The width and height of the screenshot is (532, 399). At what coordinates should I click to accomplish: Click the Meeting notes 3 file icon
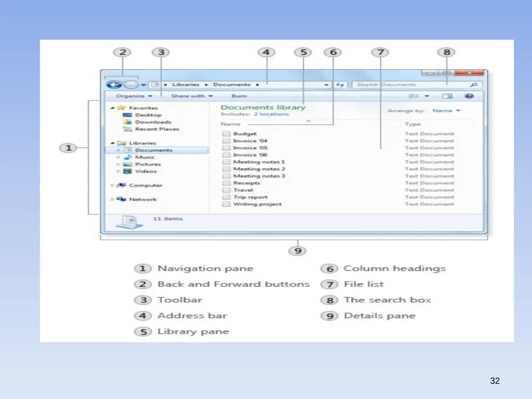click(227, 176)
